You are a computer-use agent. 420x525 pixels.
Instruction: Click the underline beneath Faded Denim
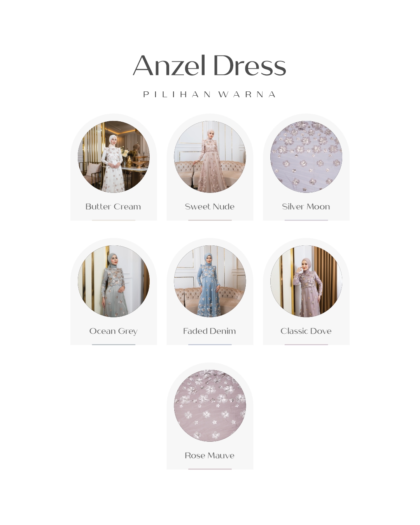210,345
